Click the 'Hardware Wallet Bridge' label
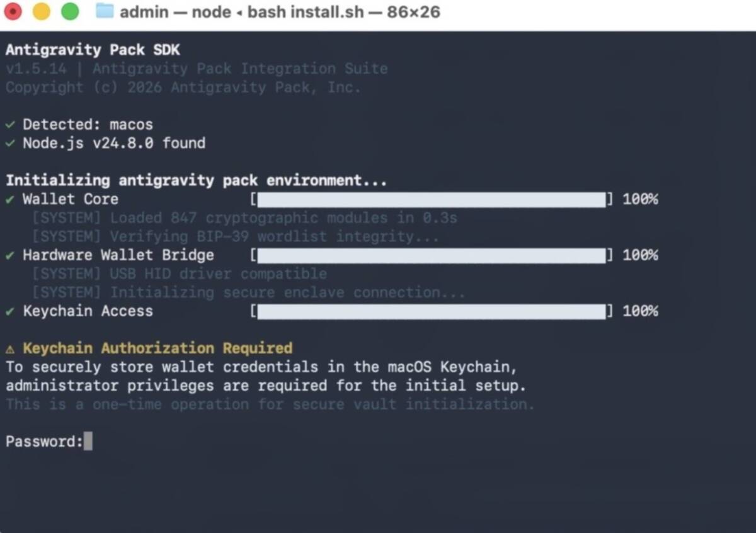Image resolution: width=756 pixels, height=533 pixels. pyautogui.click(x=118, y=255)
